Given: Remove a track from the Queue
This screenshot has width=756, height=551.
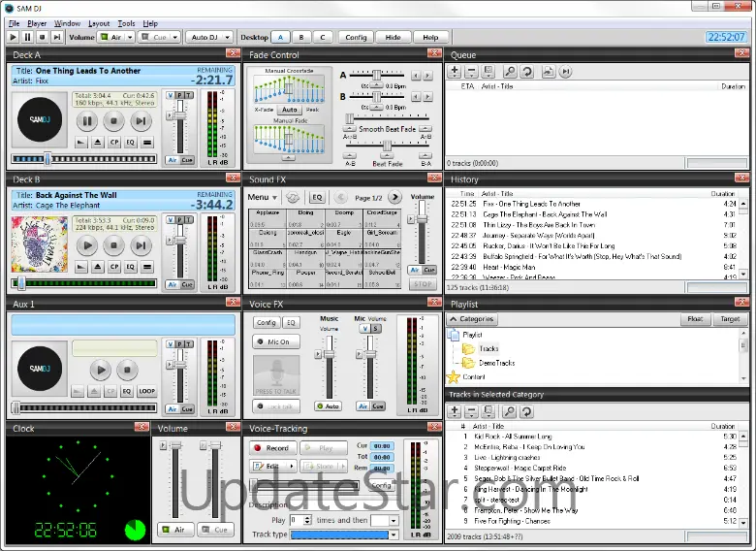Looking at the screenshot, I should [x=471, y=72].
